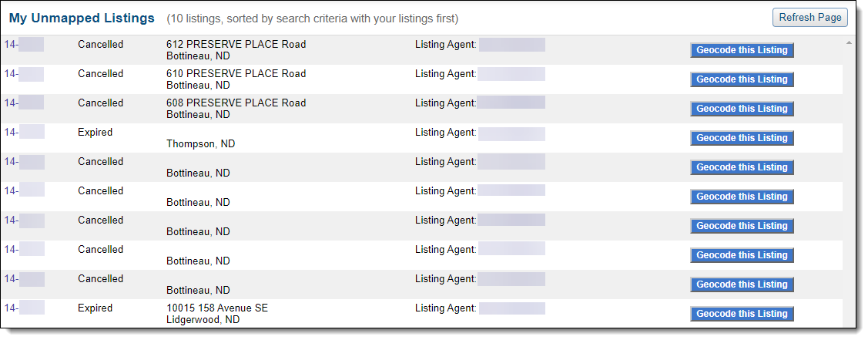
Task: Select the 10015 158 Avenue SE address
Action: tap(217, 308)
